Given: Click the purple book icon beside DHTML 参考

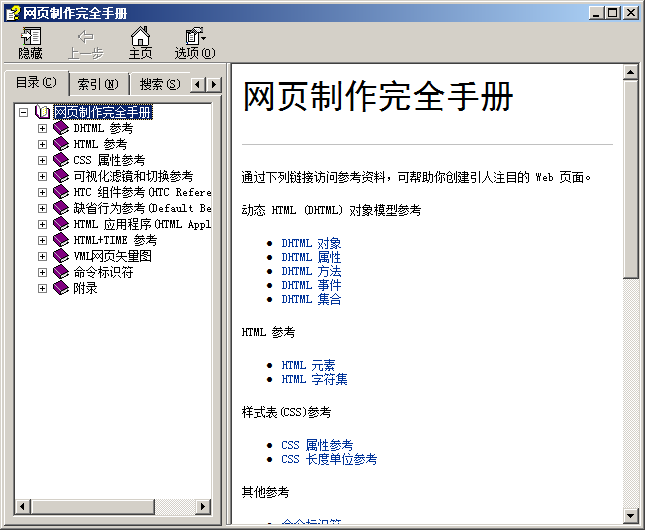Looking at the screenshot, I should pos(61,128).
